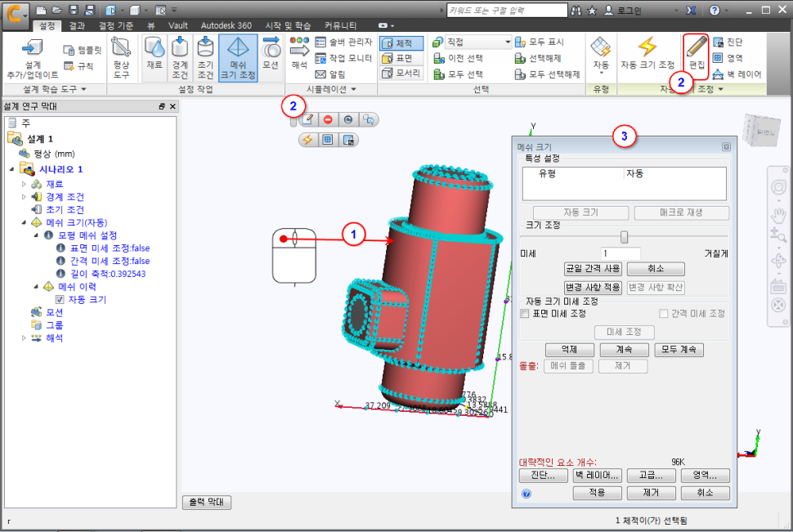Viewport: 793px width, 532px height.
Task: Click the 출력 막대 button
Action: (x=207, y=502)
